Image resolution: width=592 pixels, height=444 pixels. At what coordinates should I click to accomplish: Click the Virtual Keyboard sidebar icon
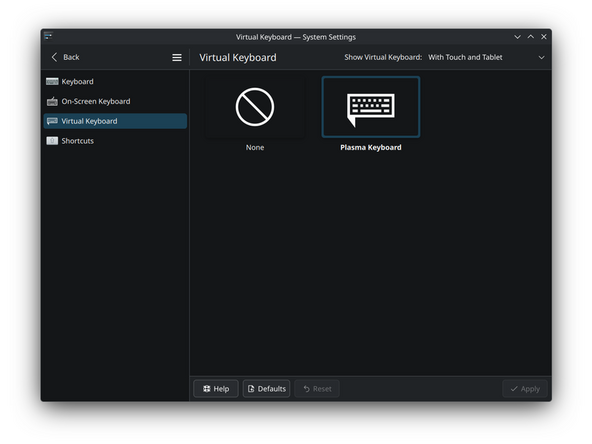[52, 121]
